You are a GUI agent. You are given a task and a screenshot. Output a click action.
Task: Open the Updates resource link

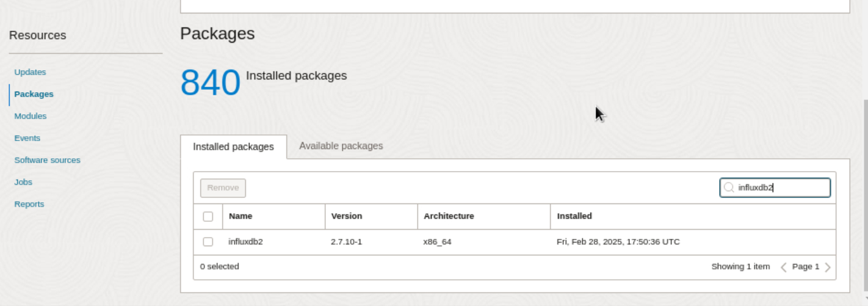tap(30, 72)
